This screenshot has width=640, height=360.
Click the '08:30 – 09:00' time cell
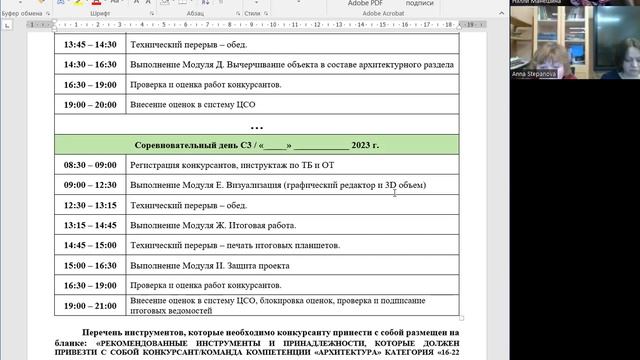pos(90,165)
